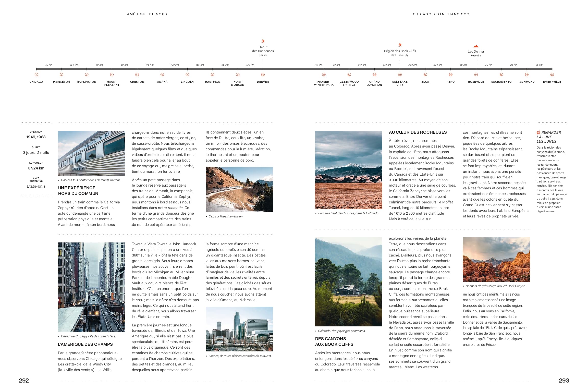Select stop marker 8 above Hastings
The height and width of the screenshot is (392, 588).
(x=213, y=75)
